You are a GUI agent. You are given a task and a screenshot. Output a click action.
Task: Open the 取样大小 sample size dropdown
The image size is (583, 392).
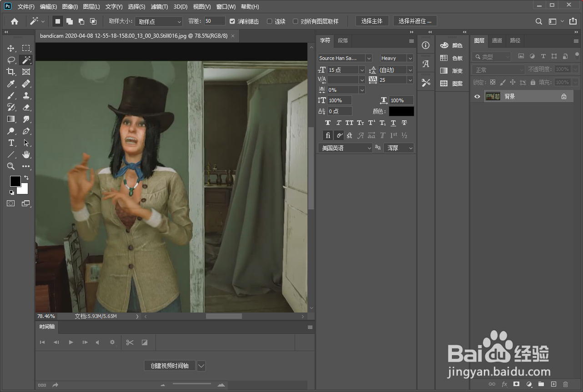click(159, 21)
